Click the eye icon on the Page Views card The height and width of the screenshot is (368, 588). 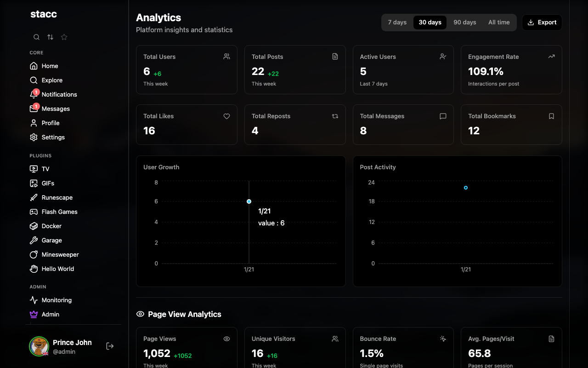click(226, 339)
